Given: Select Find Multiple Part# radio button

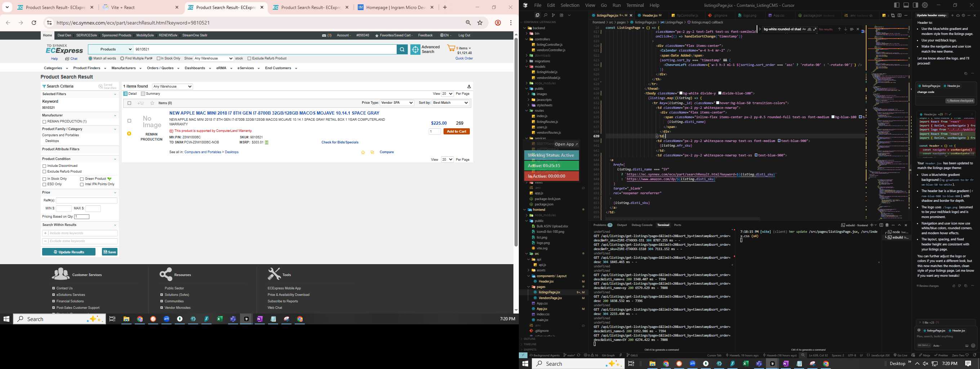Looking at the screenshot, I should [x=122, y=59].
